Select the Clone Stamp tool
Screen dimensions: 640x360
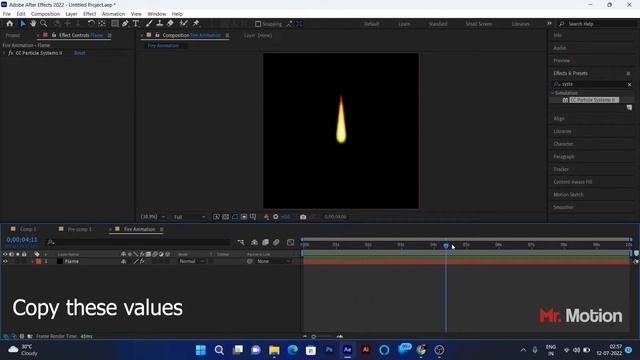coord(160,24)
